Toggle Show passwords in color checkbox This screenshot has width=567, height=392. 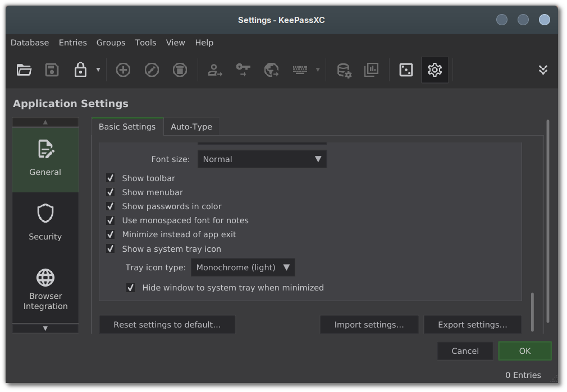(110, 206)
